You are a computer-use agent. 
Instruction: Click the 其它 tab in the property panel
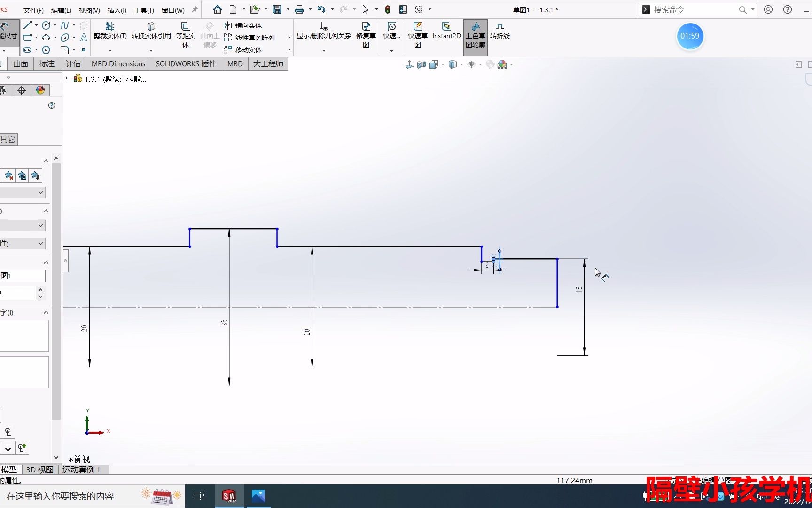click(8, 139)
